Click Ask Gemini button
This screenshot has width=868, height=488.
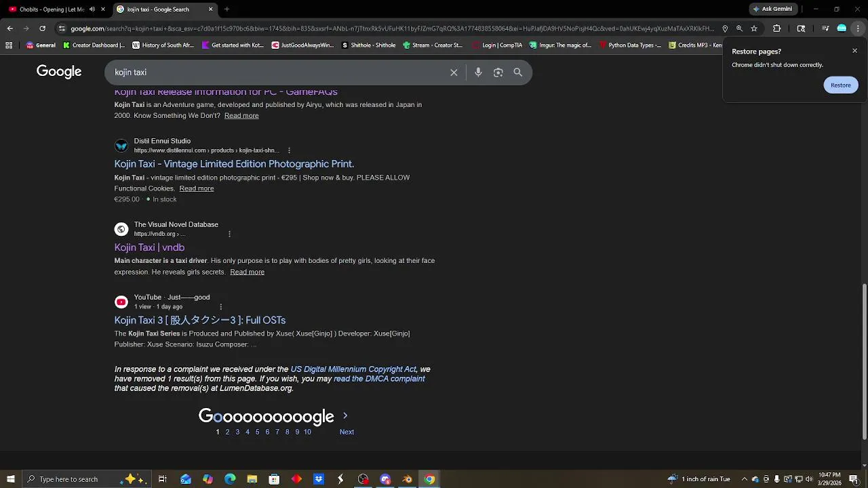pyautogui.click(x=772, y=9)
